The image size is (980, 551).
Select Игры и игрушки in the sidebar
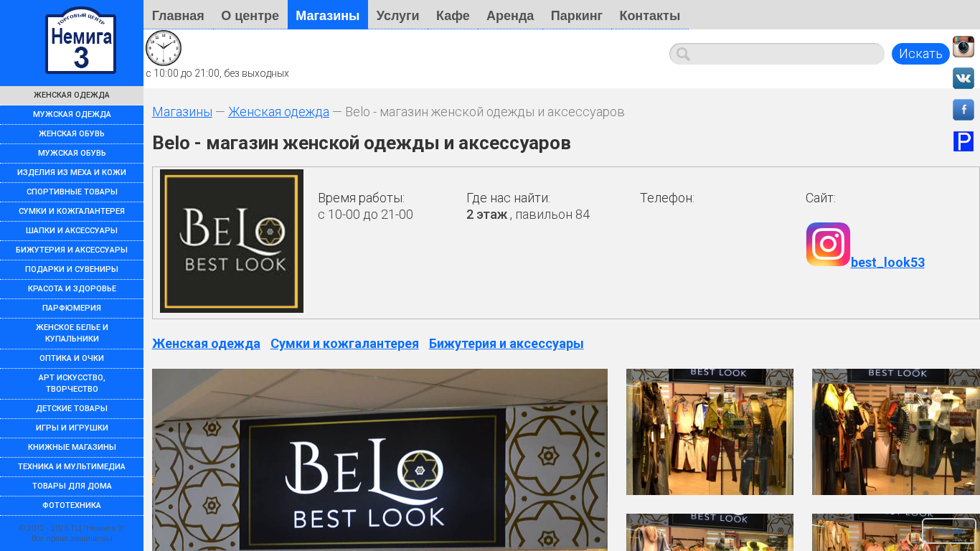[x=72, y=428]
